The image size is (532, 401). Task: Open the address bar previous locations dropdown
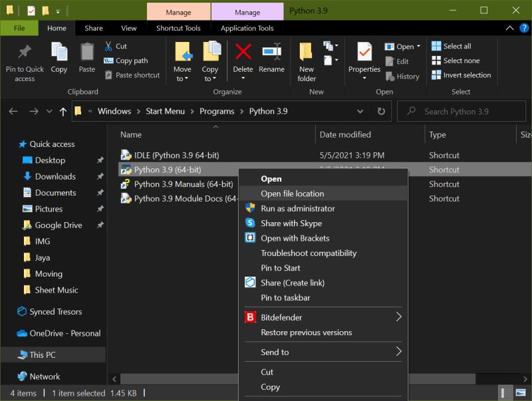(x=361, y=111)
